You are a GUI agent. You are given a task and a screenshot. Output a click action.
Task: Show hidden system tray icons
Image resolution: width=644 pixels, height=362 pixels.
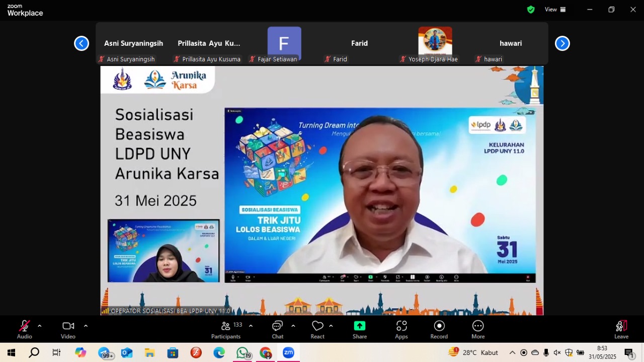(512, 352)
